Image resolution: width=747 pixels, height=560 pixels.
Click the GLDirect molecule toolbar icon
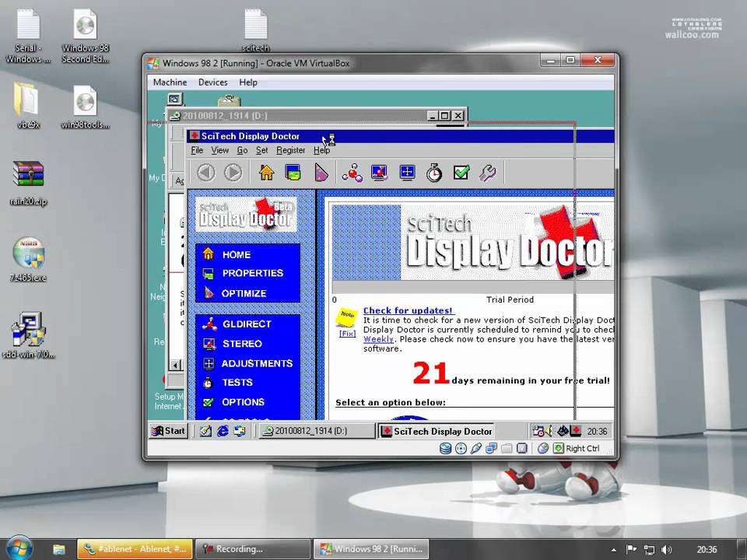(x=352, y=173)
